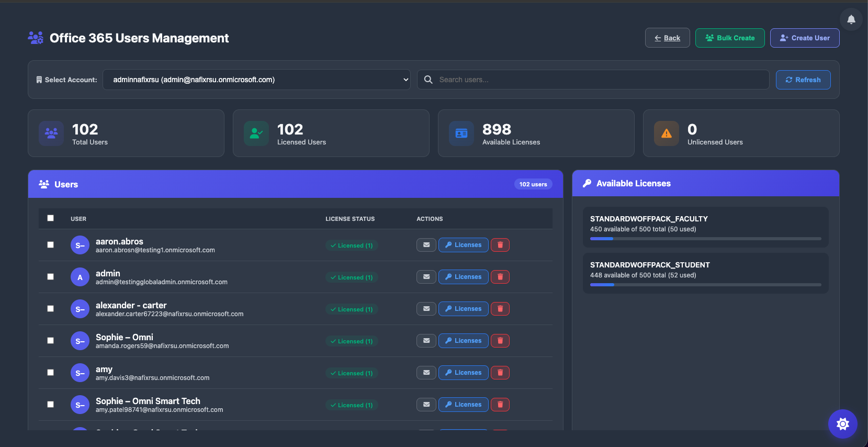Click the STANDARDWOFFPACK_FACULTY usage progress bar

coord(705,239)
